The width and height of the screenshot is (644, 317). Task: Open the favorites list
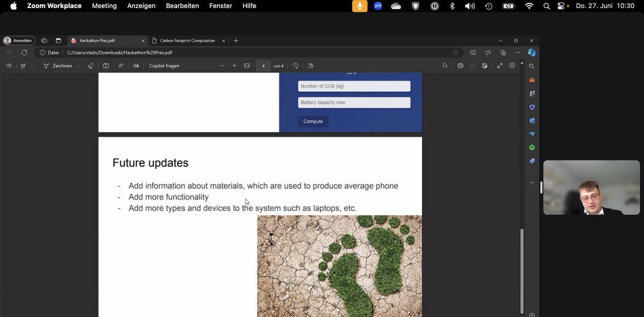(x=488, y=53)
